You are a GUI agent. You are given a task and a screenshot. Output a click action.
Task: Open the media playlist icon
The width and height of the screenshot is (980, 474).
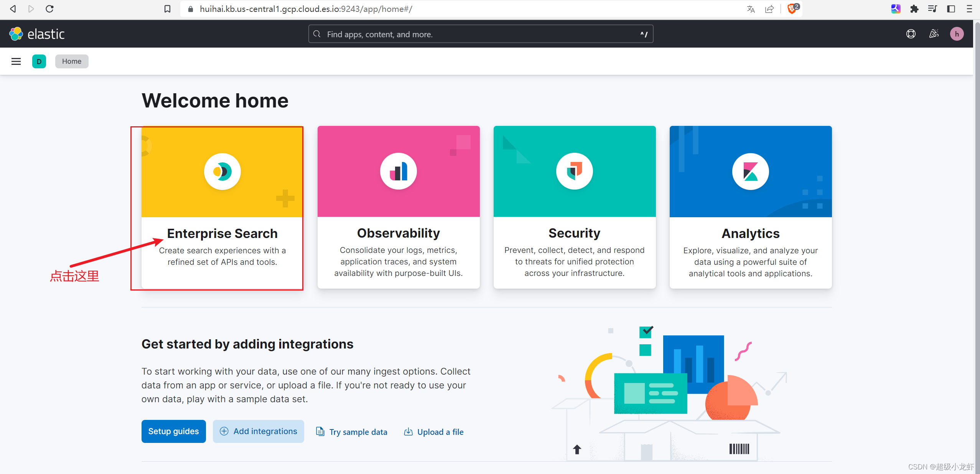[x=932, y=9]
